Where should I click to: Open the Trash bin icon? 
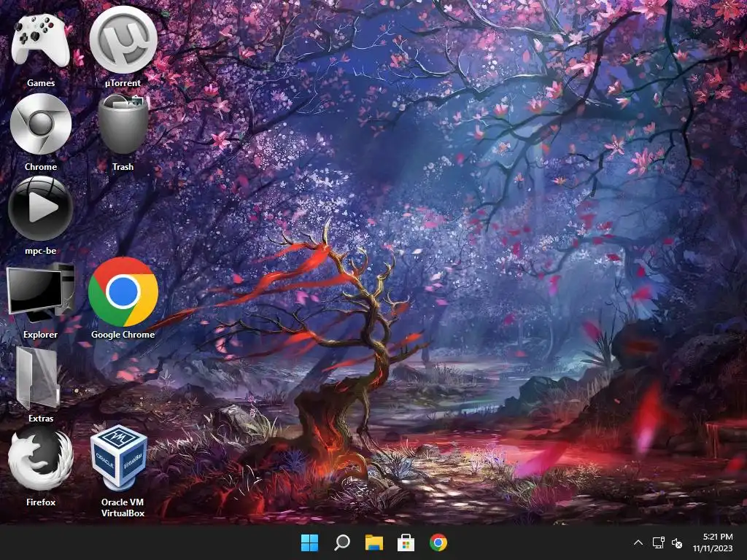[x=123, y=124]
